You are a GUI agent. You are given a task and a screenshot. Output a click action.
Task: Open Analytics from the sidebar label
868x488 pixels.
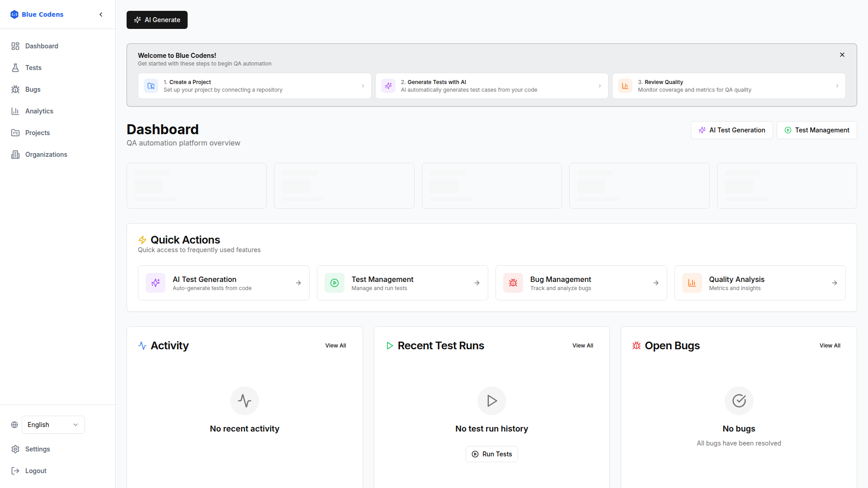tap(39, 111)
